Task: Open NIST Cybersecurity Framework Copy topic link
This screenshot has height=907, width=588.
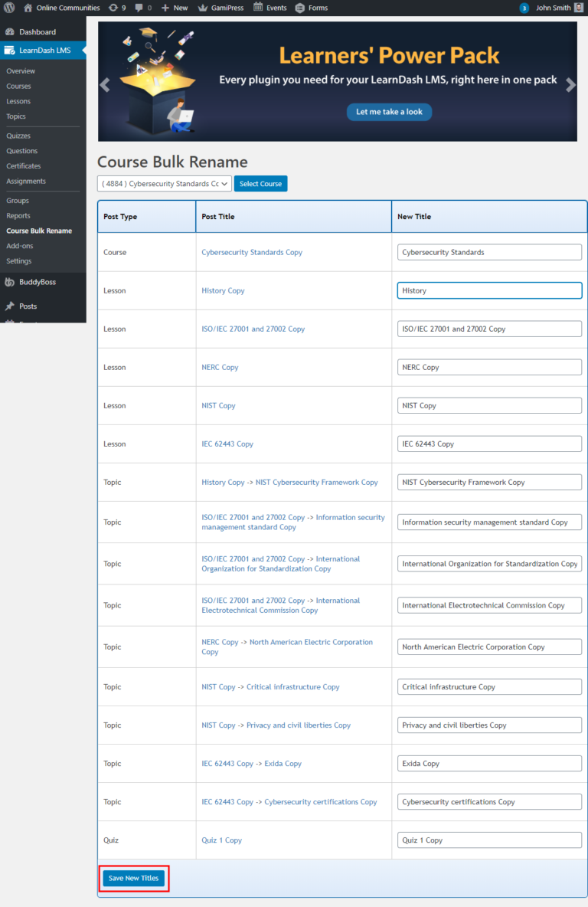Action: click(x=316, y=482)
